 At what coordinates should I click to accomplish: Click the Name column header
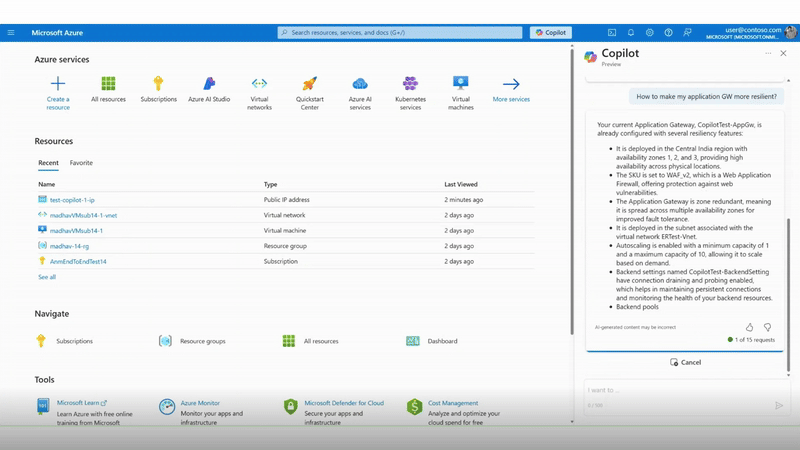coord(46,184)
